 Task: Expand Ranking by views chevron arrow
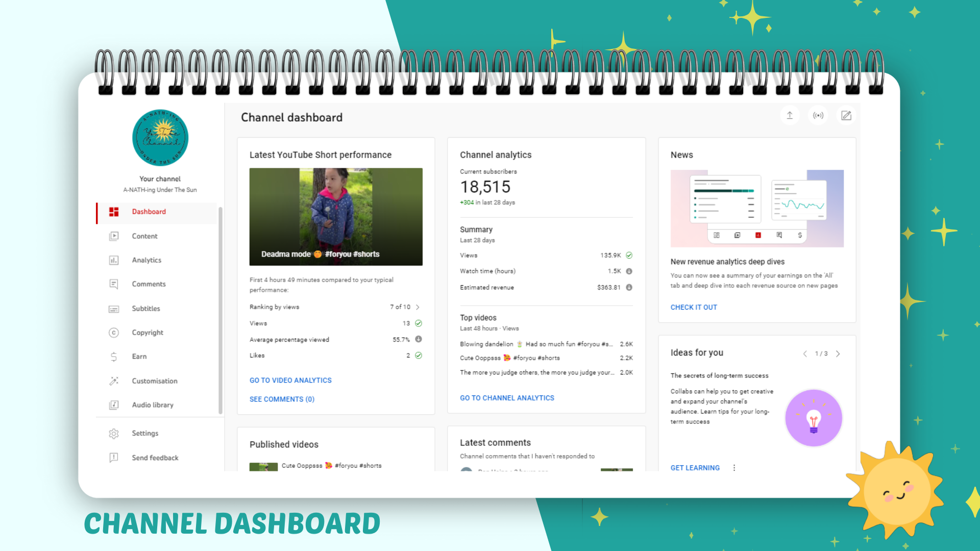coord(418,307)
